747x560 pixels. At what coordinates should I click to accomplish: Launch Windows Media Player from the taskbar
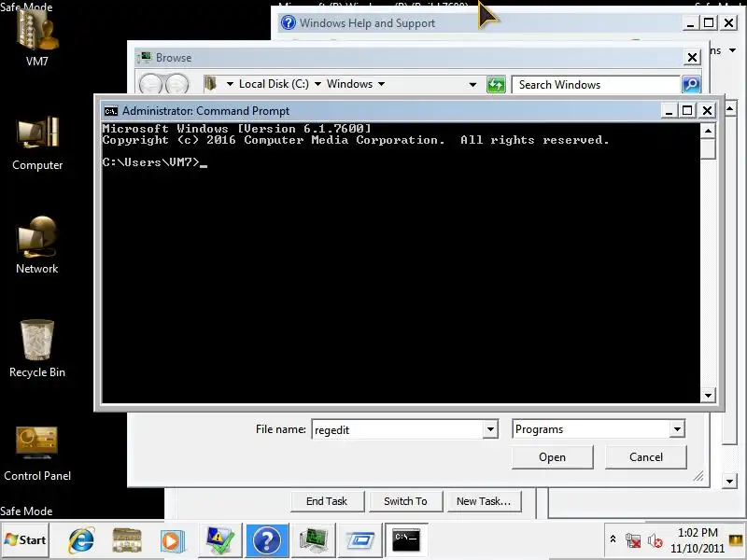(172, 540)
